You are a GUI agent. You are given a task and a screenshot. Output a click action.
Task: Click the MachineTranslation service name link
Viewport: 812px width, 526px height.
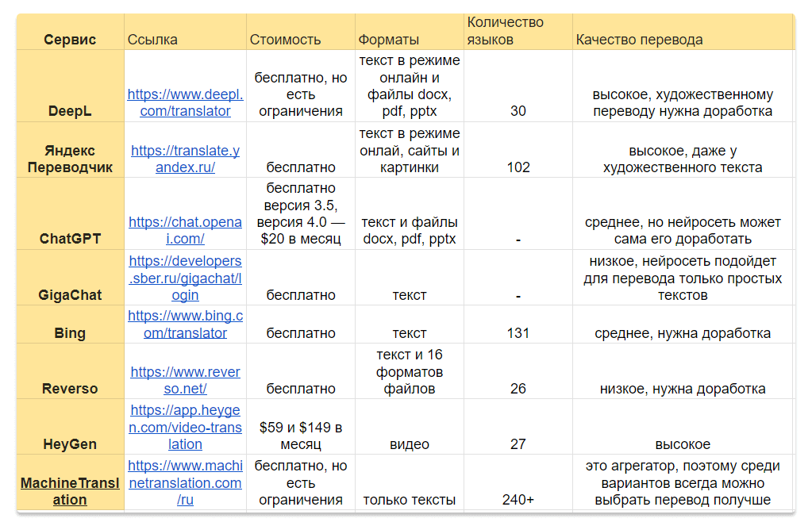coord(70,491)
